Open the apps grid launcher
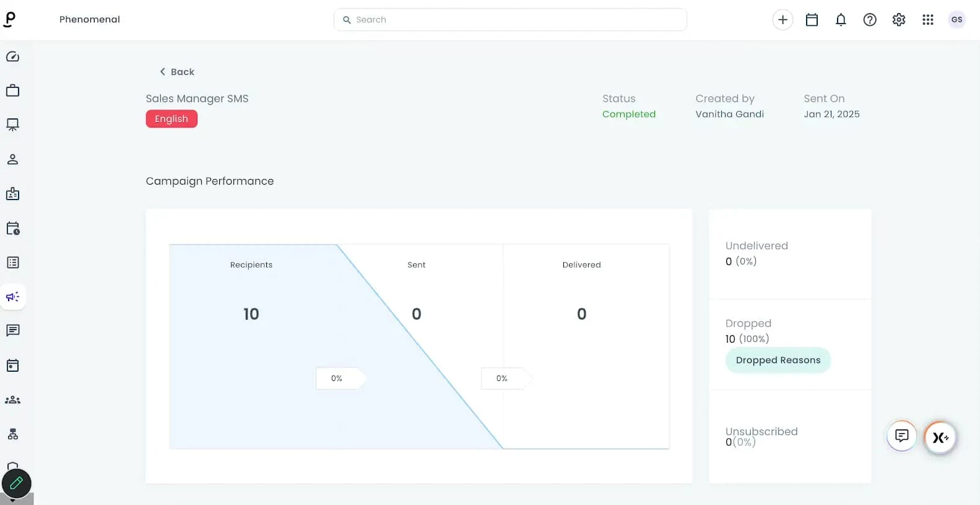980x505 pixels. [927, 20]
